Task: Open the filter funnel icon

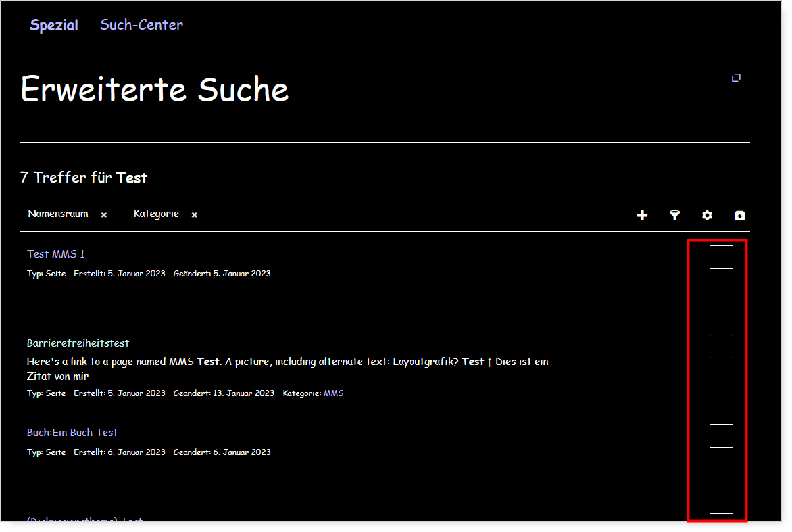Action: click(674, 216)
